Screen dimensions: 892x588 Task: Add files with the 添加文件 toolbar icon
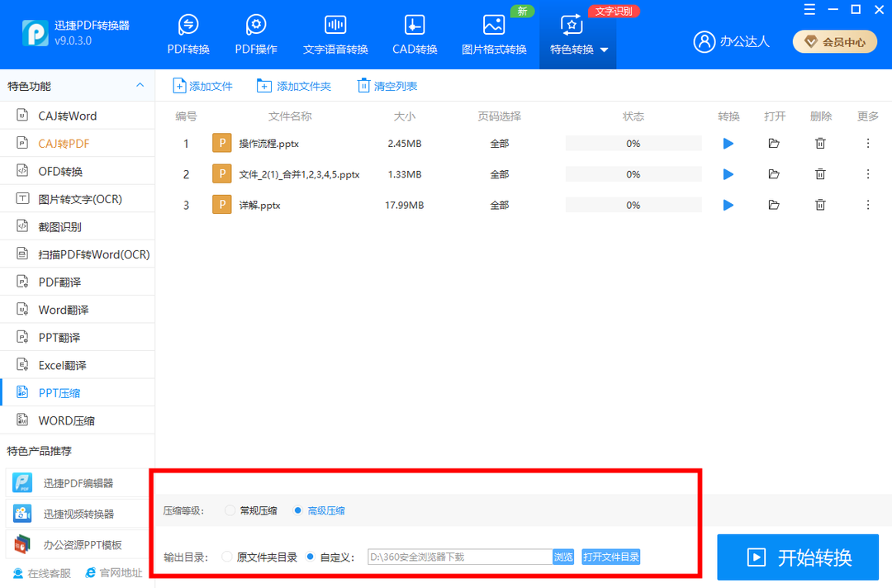(x=202, y=85)
